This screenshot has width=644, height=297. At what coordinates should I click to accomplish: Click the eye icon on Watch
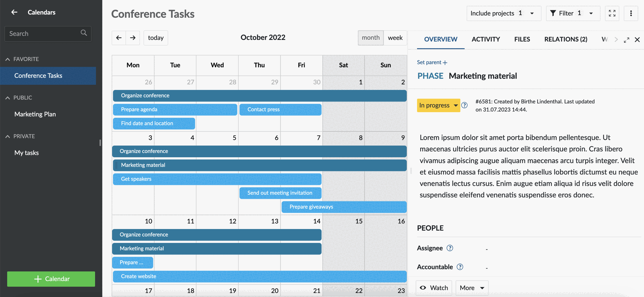pyautogui.click(x=423, y=288)
